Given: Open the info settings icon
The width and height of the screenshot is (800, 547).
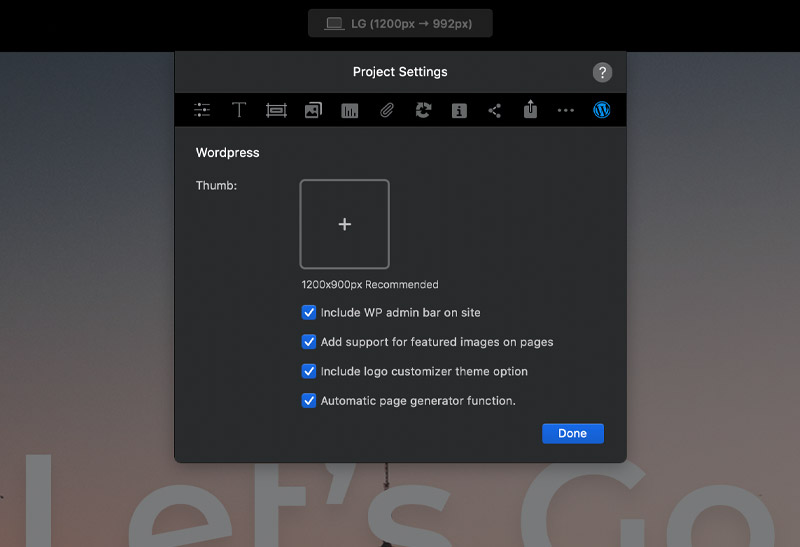Looking at the screenshot, I should tap(459, 111).
